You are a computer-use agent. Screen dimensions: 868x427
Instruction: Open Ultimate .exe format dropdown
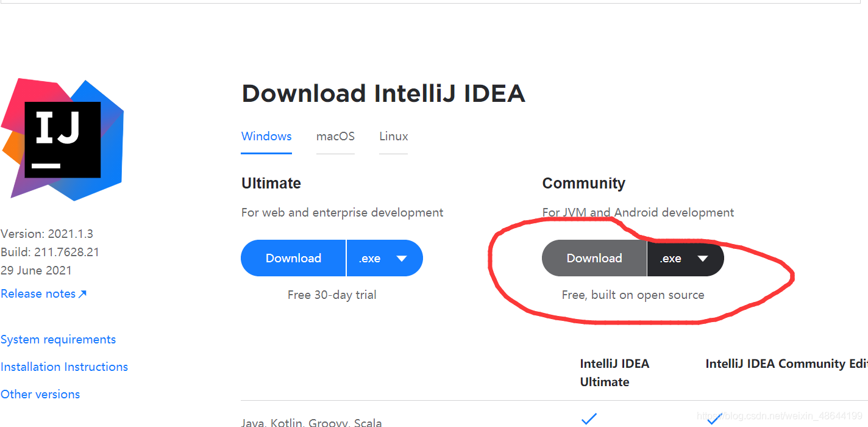pos(385,258)
